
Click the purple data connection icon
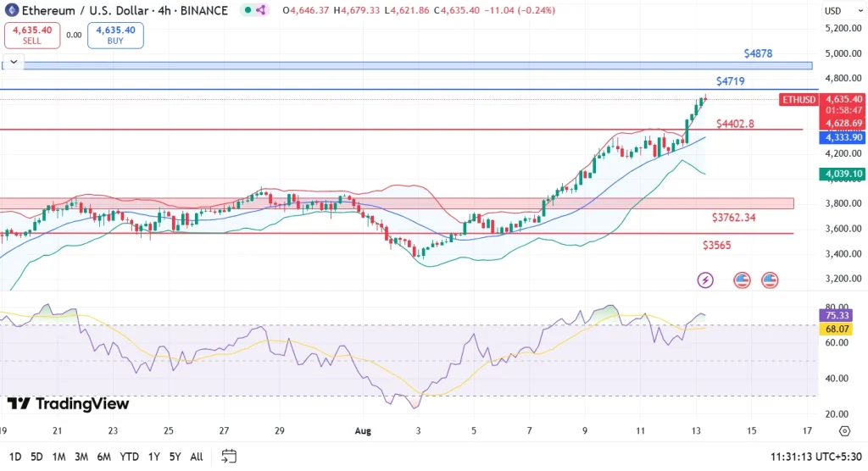point(261,10)
